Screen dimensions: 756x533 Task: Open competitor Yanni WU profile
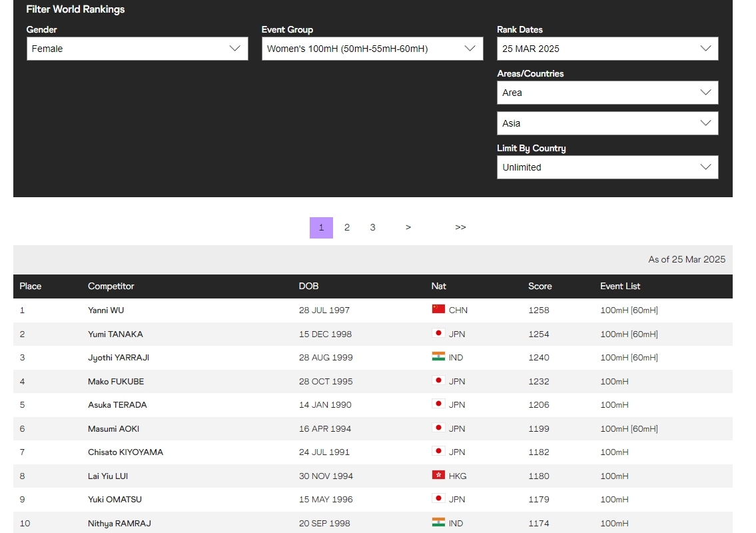(x=106, y=310)
